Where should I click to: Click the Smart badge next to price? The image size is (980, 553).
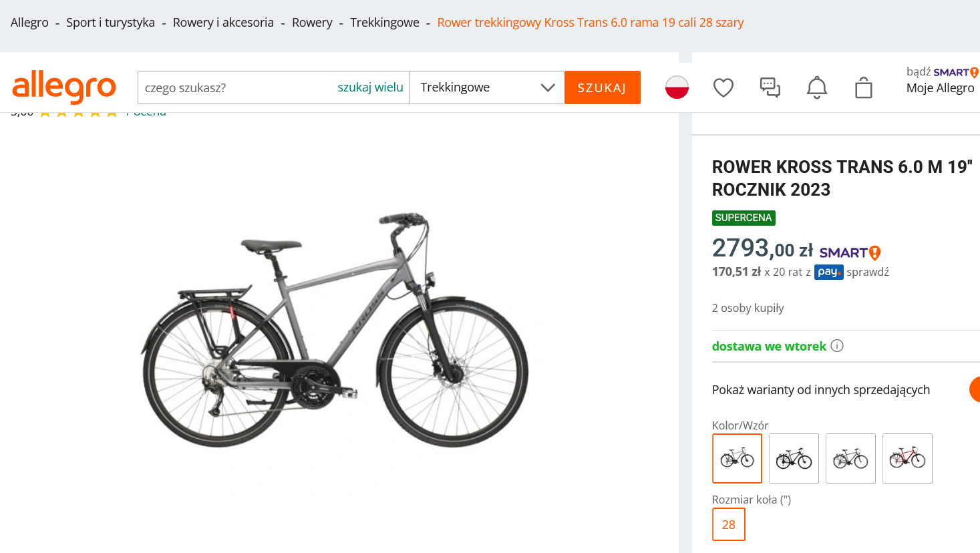click(850, 252)
